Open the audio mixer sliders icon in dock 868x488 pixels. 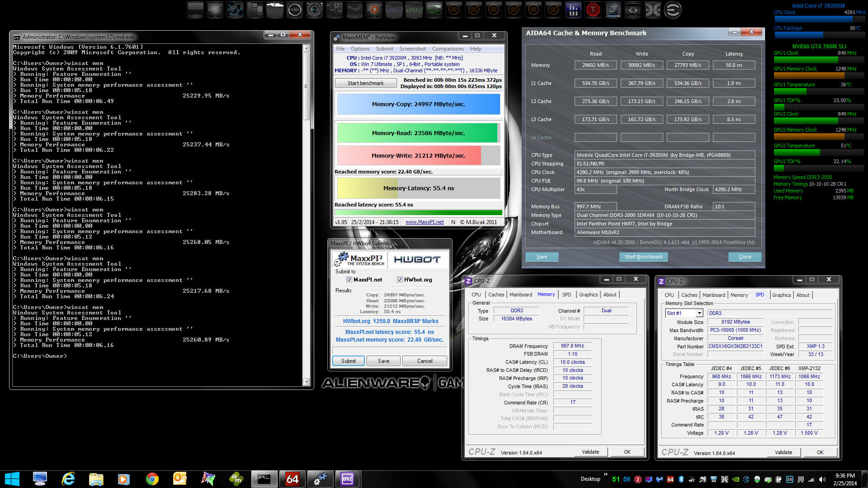[x=334, y=10]
